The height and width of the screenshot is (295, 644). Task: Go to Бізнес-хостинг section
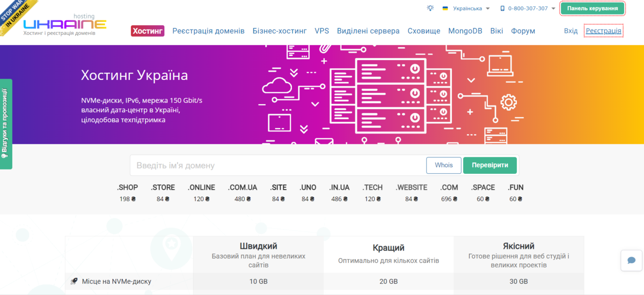(x=280, y=31)
